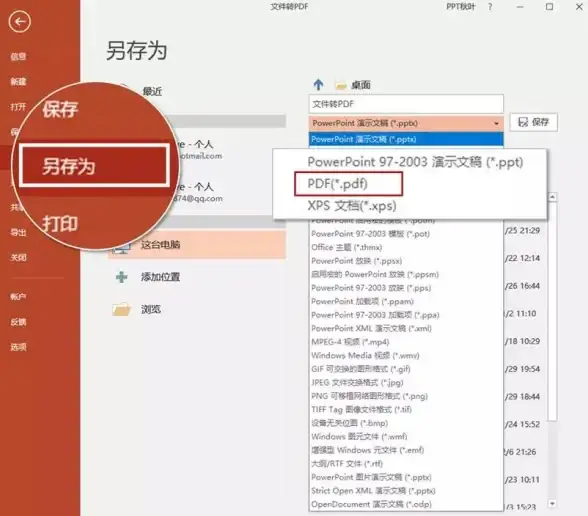
Task: Open the 打开 page in sidebar
Action: click(18, 107)
